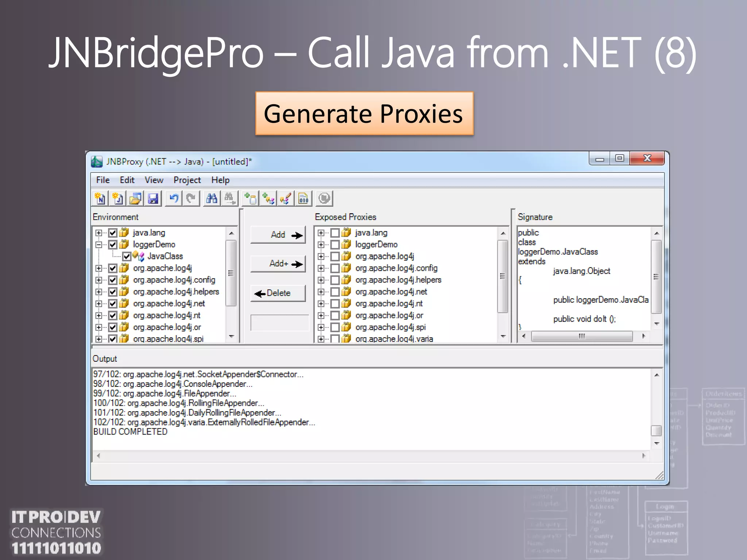Collapse loggerDemo node in Environment
The width and height of the screenshot is (747, 560).
tap(98, 244)
